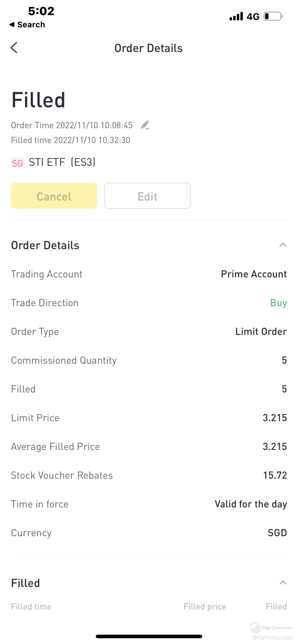Tap the Filled time column header
Screen dimensions: 298x644
(31, 606)
